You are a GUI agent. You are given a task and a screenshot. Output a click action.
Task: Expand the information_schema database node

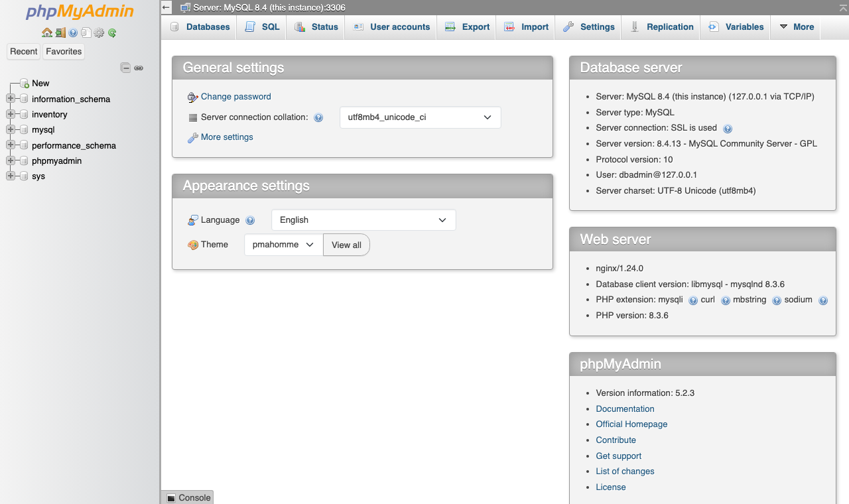[x=10, y=99]
